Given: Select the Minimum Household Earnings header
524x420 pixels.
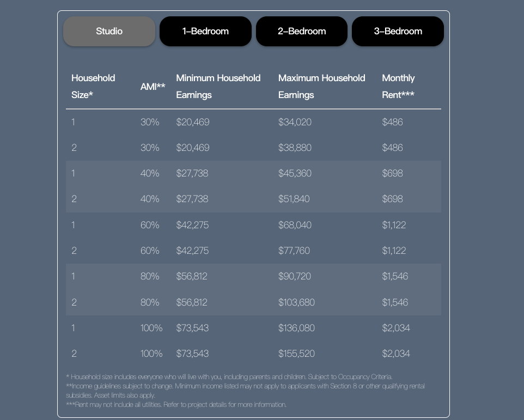Looking at the screenshot, I should 218,86.
